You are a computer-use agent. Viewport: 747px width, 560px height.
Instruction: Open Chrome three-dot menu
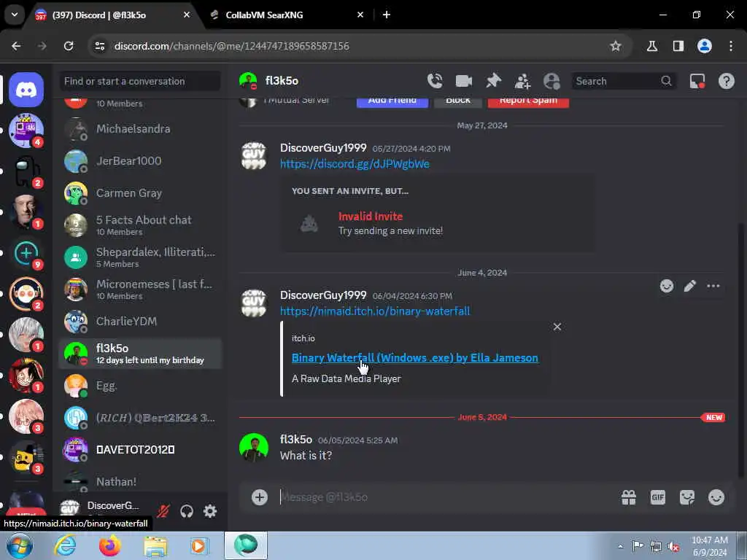[x=730, y=46]
